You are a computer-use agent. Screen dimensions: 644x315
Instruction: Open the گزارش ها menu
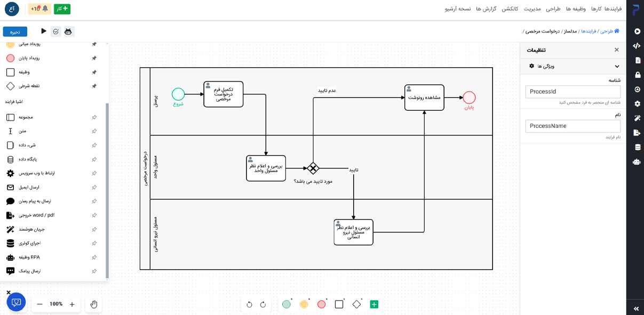(486, 9)
